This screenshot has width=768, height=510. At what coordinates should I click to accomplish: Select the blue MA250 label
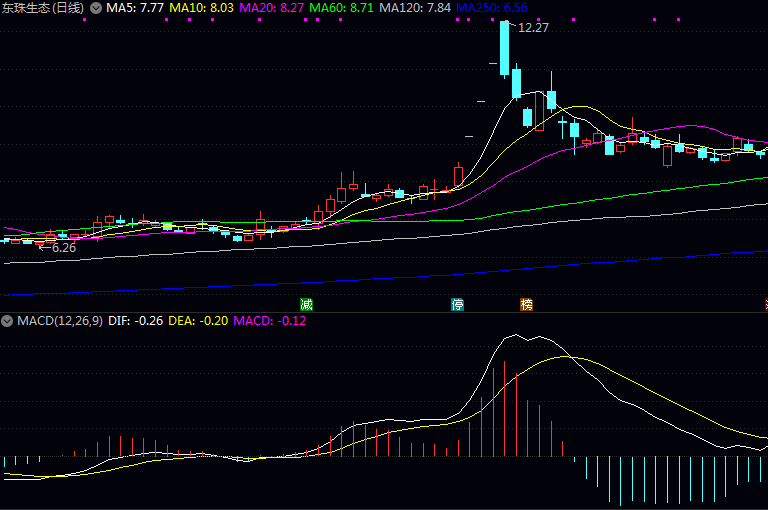[492, 8]
